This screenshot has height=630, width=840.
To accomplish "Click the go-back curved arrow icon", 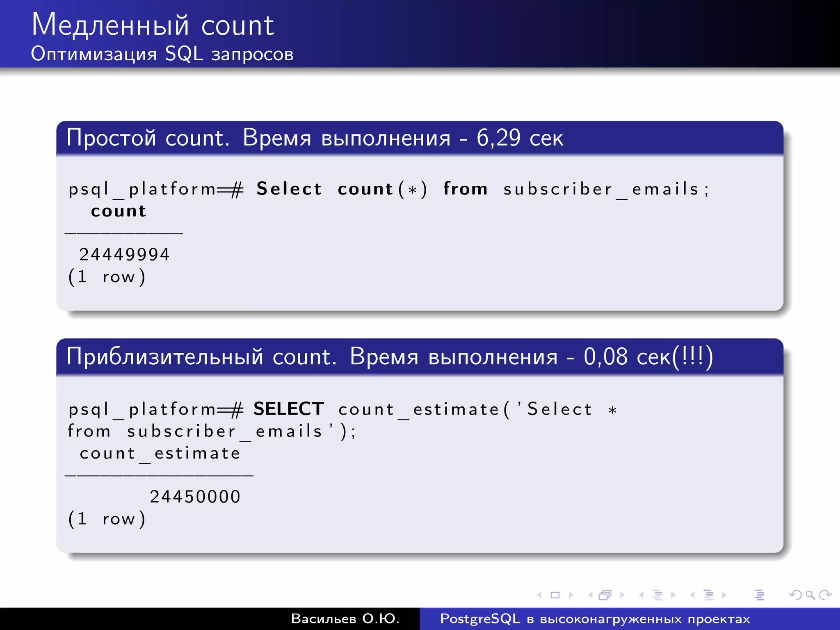I will 795,595.
